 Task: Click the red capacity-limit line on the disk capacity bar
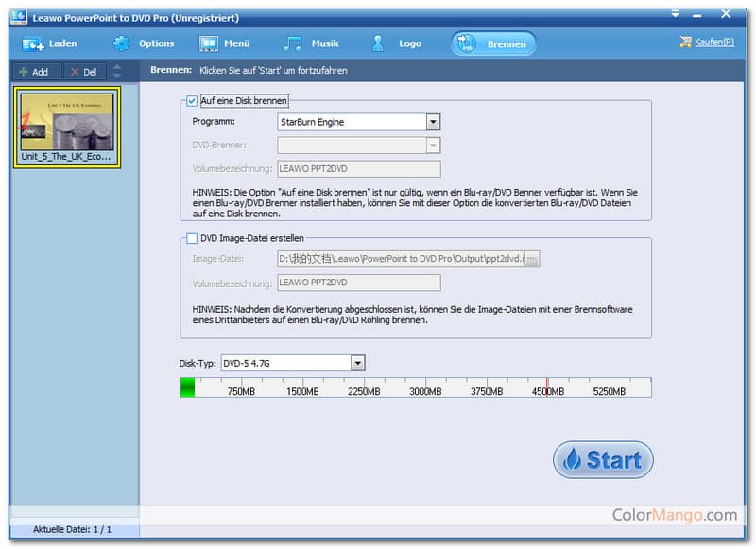point(547,387)
